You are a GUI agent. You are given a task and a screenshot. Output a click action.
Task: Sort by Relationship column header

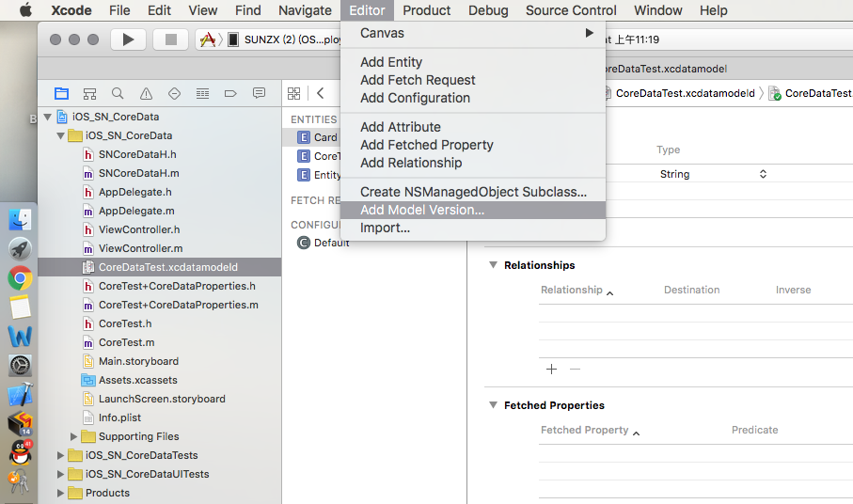pyautogui.click(x=577, y=291)
